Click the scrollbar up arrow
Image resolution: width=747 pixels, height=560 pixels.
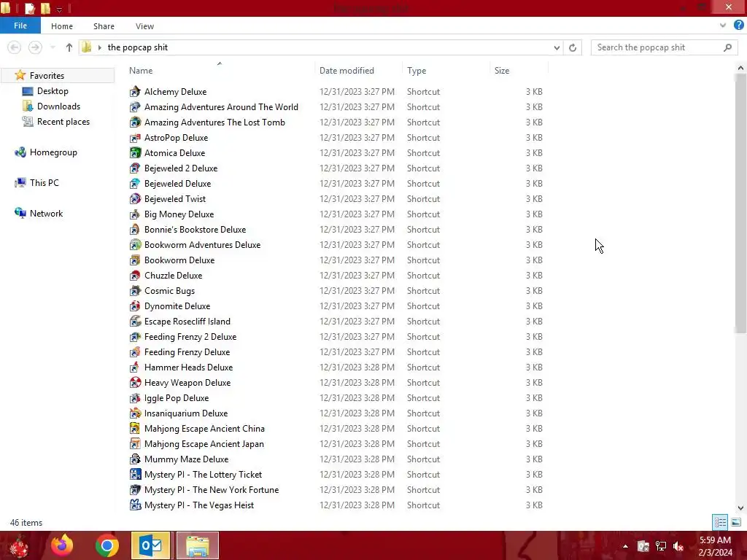(740, 68)
